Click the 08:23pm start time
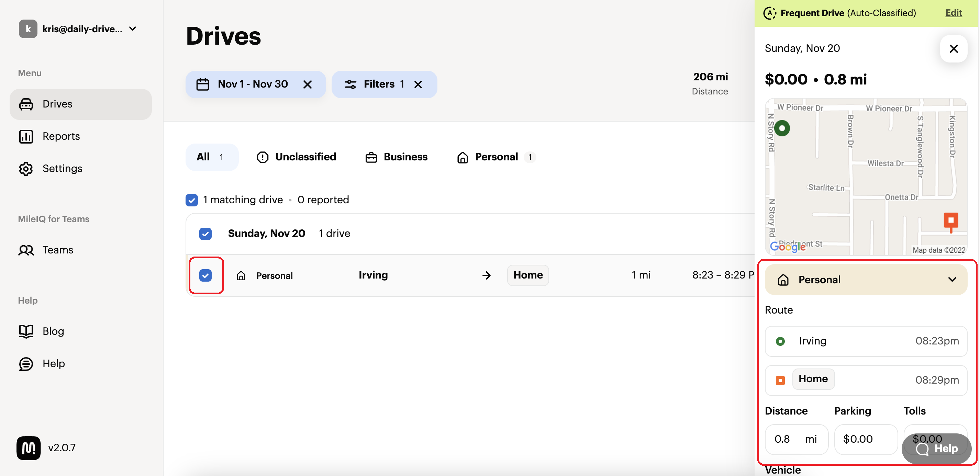 click(x=937, y=341)
